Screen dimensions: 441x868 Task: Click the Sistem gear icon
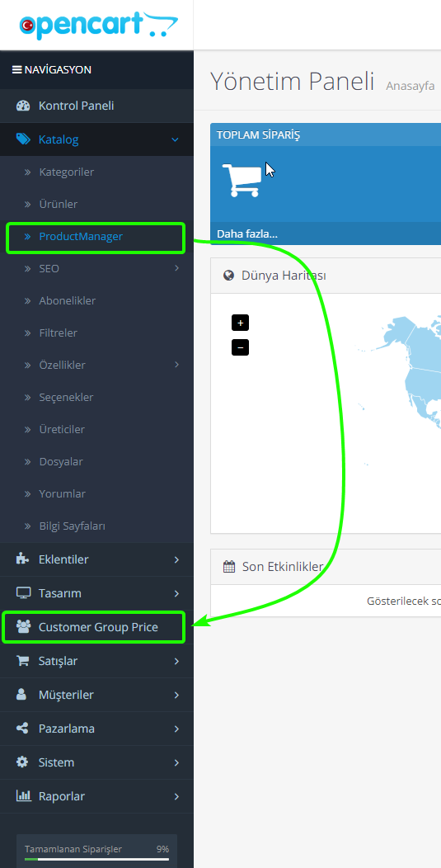point(22,762)
